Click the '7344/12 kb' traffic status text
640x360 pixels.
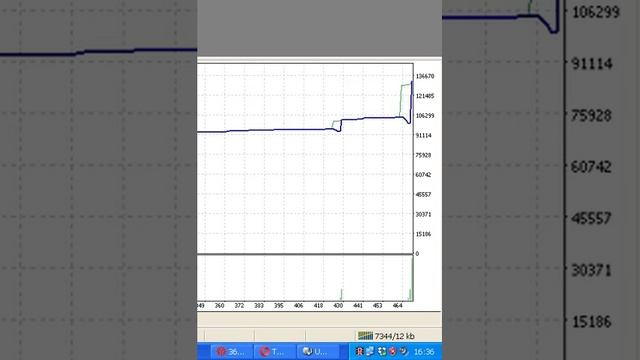tap(395, 336)
